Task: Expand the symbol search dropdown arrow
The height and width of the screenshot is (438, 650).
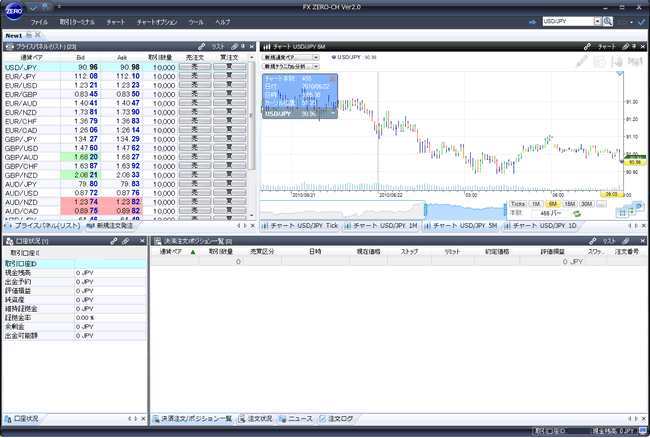Action: (597, 22)
